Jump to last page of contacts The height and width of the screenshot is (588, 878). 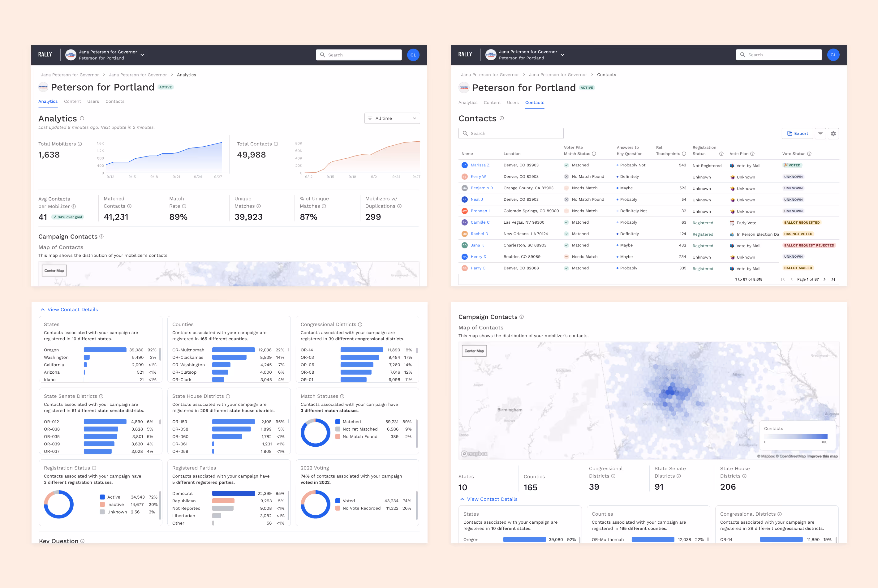point(833,279)
